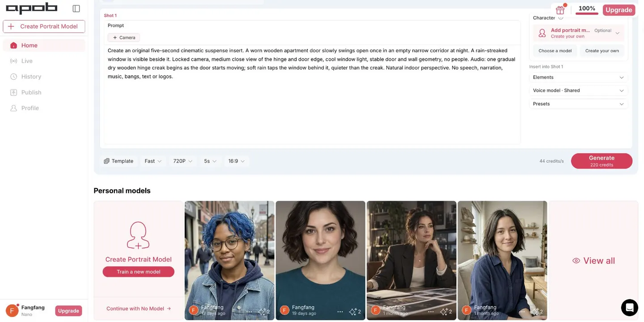Click the top Upgrade button

pyautogui.click(x=619, y=10)
